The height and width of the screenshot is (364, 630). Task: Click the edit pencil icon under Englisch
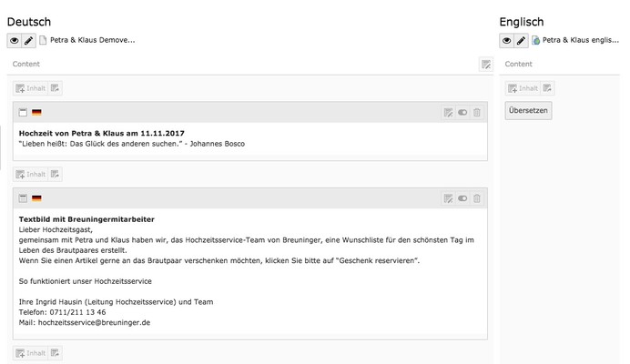pyautogui.click(x=521, y=41)
